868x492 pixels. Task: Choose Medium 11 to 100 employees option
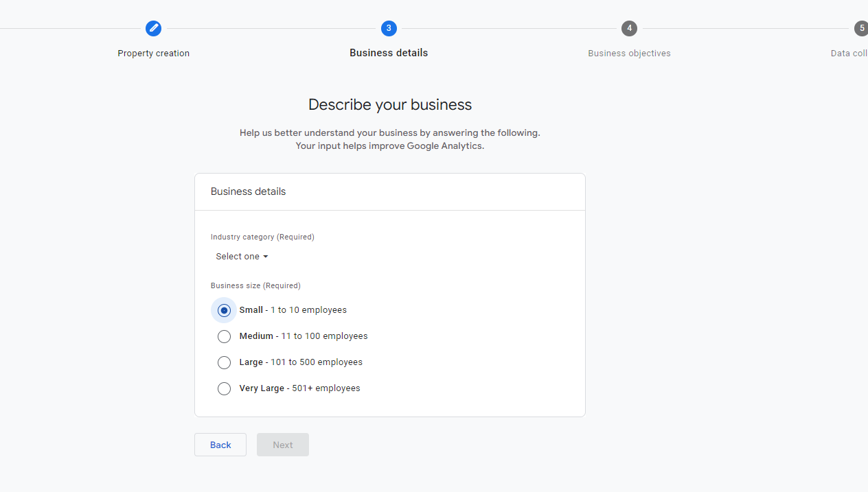[224, 336]
